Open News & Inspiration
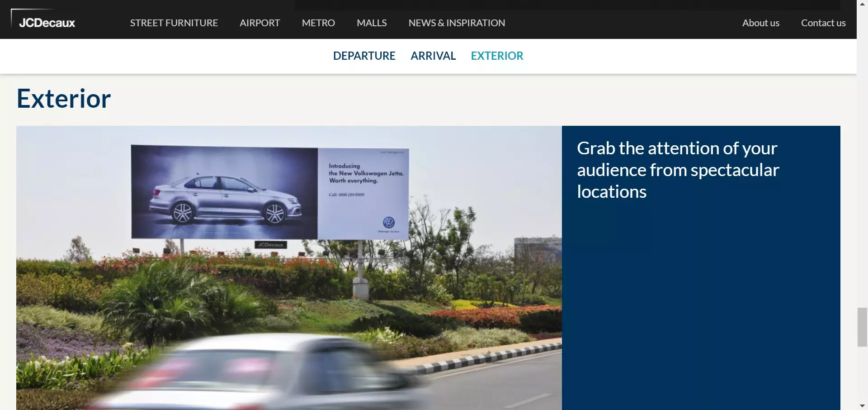The width and height of the screenshot is (868, 410). [x=457, y=23]
